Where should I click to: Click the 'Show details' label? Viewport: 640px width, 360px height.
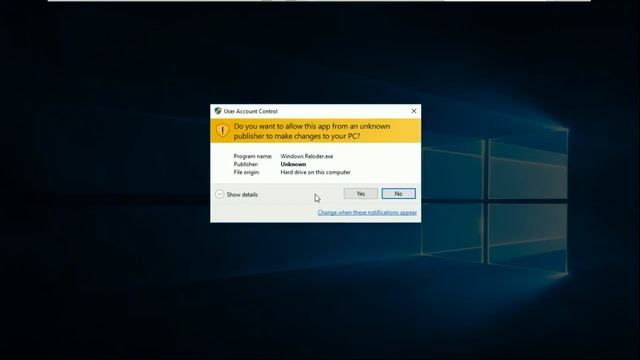coord(242,195)
